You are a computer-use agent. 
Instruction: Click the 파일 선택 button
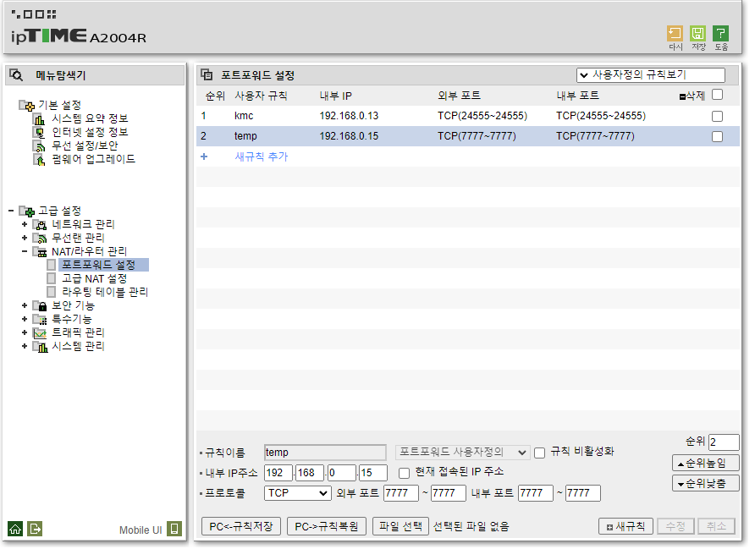(400, 526)
